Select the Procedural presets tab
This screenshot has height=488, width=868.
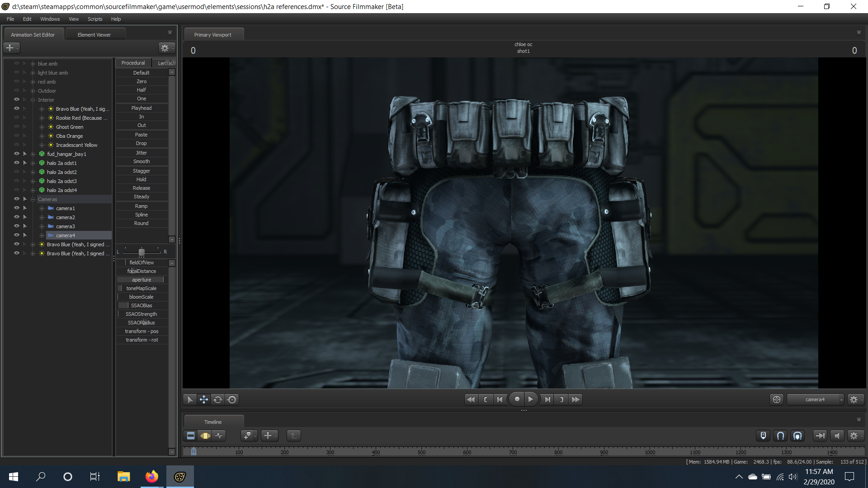pyautogui.click(x=133, y=63)
